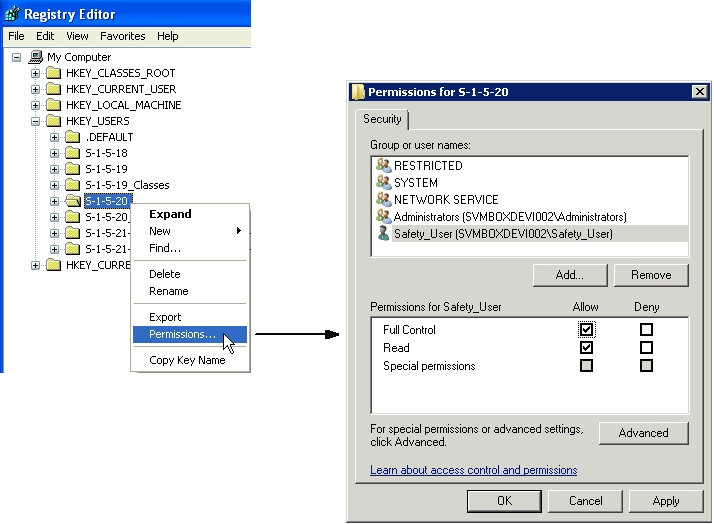Viewport: 714px width, 524px height.
Task: Toggle Allow checkbox for Read
Action: click(x=586, y=348)
